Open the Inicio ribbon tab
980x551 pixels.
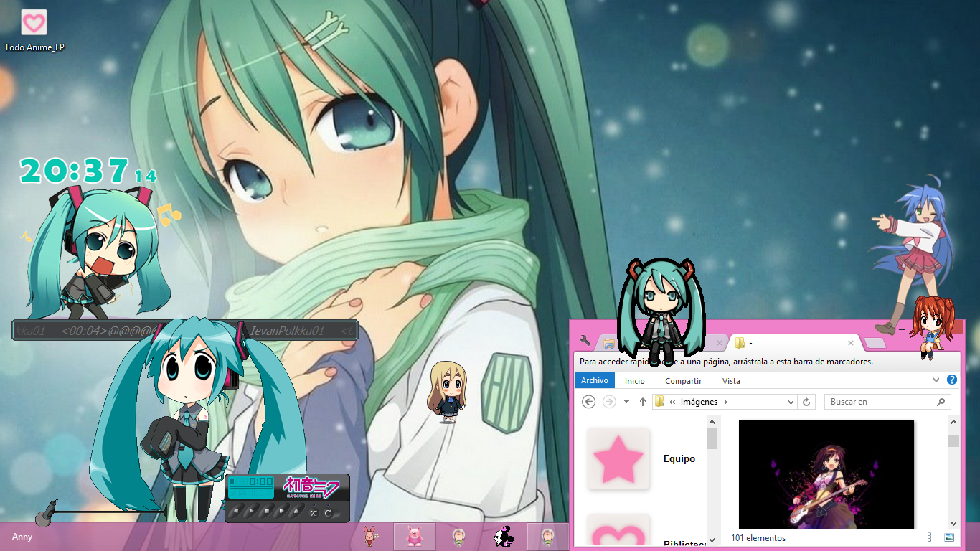click(x=635, y=381)
